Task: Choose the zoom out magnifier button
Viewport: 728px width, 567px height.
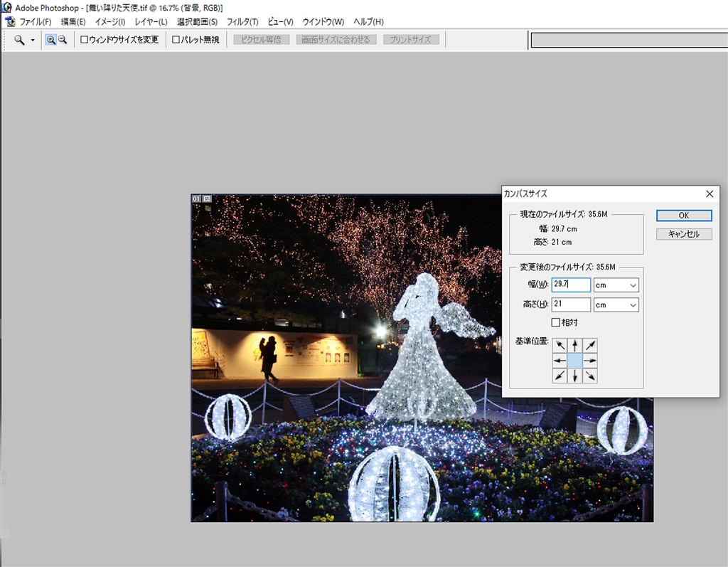Action: click(x=63, y=40)
